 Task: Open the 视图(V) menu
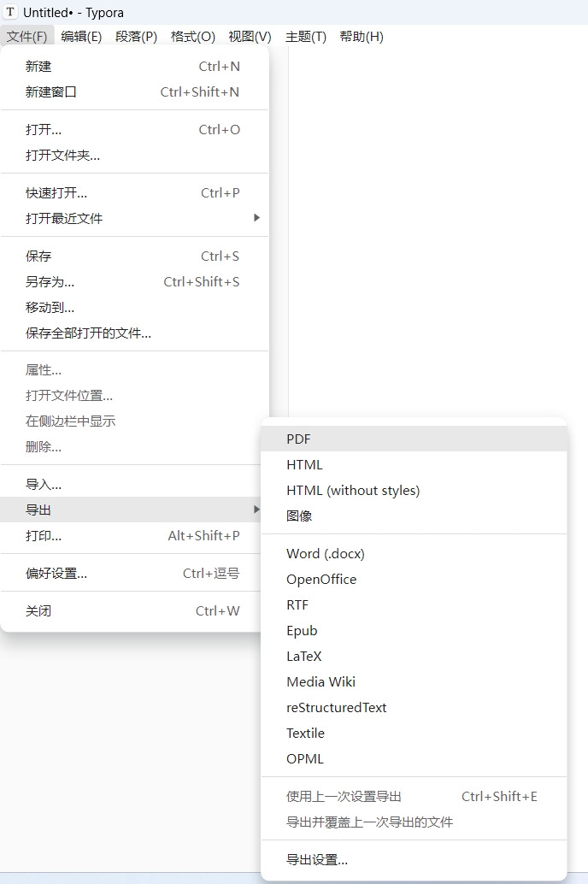click(x=250, y=37)
